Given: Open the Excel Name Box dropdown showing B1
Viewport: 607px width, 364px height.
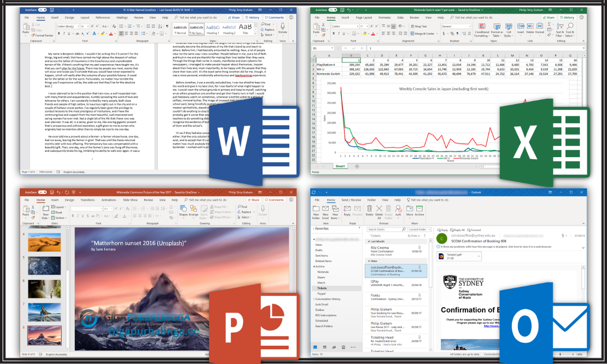Looking at the screenshot, I should point(332,48).
